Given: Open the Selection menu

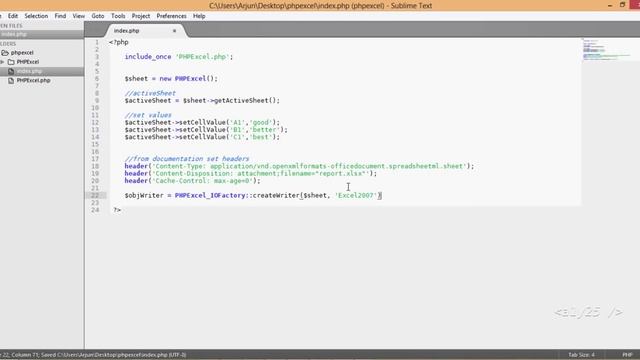Looking at the screenshot, I should tap(36, 16).
